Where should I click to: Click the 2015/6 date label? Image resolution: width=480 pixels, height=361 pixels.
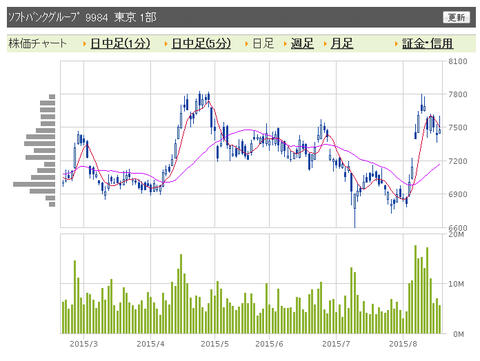(x=269, y=344)
